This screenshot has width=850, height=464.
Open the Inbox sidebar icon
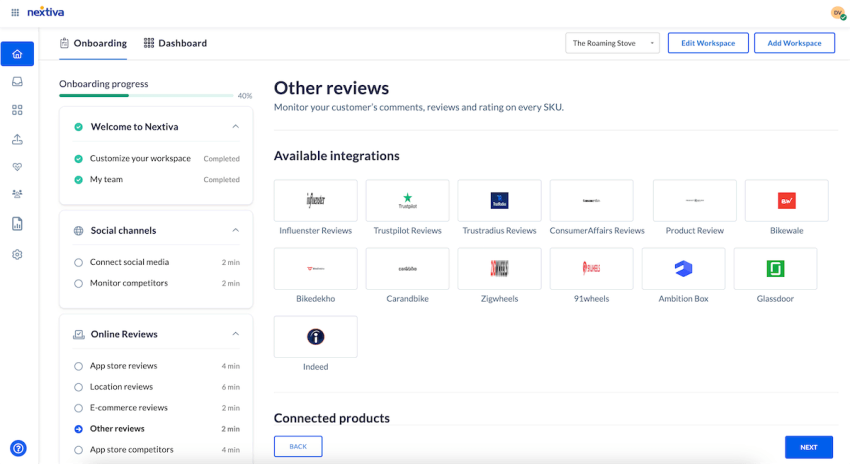point(17,82)
